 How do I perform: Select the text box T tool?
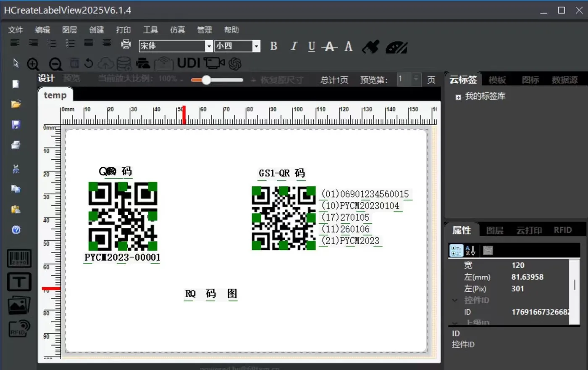[19, 282]
